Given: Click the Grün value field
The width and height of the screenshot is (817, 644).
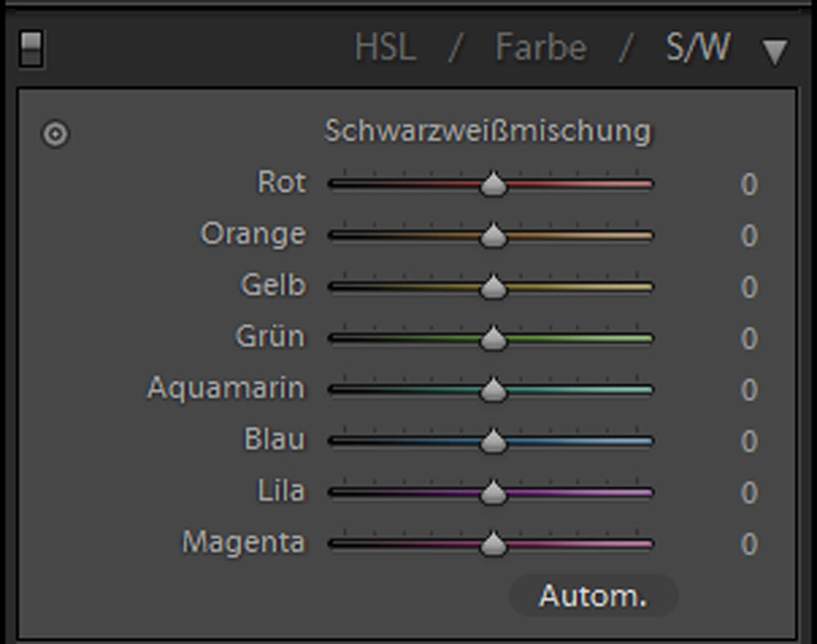Looking at the screenshot, I should (749, 339).
